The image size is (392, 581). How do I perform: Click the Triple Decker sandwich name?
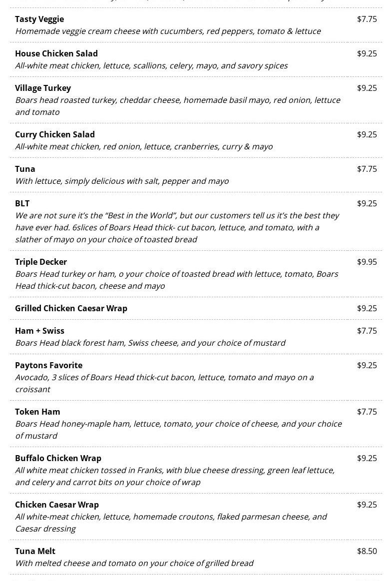click(41, 262)
